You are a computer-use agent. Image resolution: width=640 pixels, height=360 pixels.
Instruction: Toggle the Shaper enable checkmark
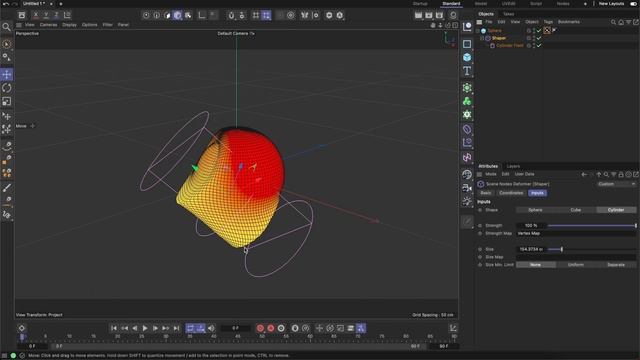(x=539, y=38)
